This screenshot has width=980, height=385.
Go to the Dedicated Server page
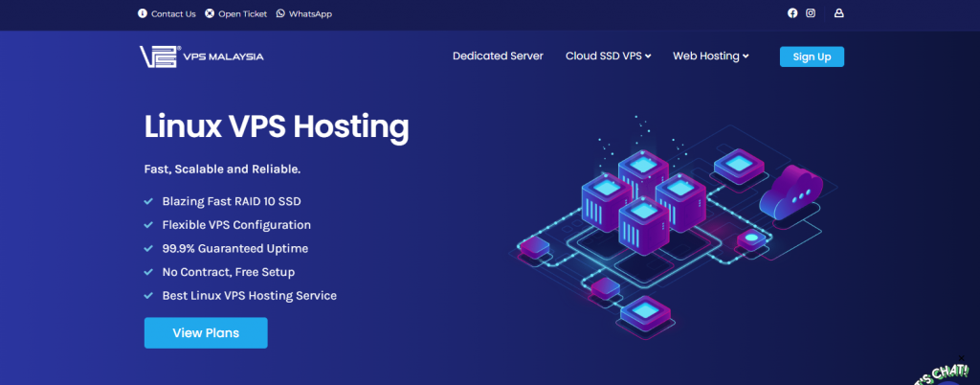pos(498,57)
